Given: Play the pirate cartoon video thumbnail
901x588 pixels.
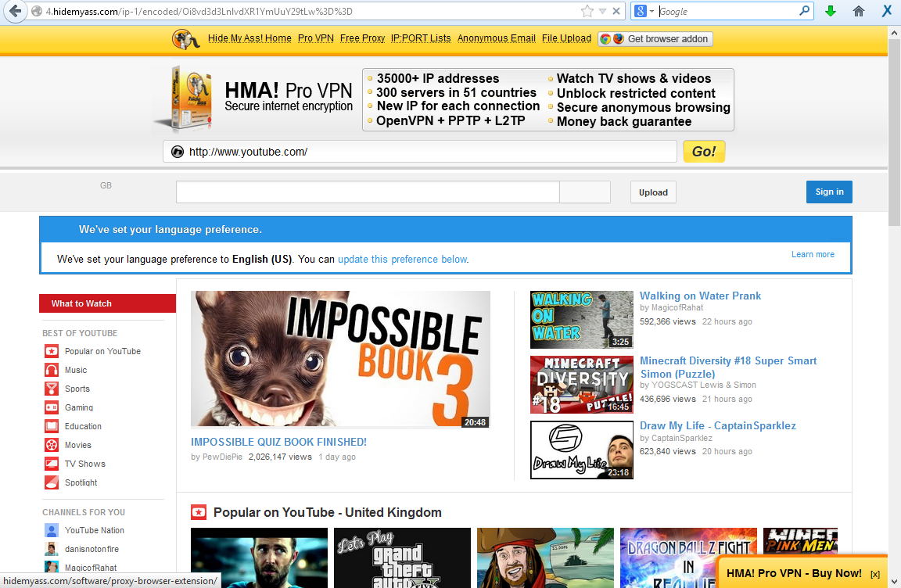Looking at the screenshot, I should point(545,558).
